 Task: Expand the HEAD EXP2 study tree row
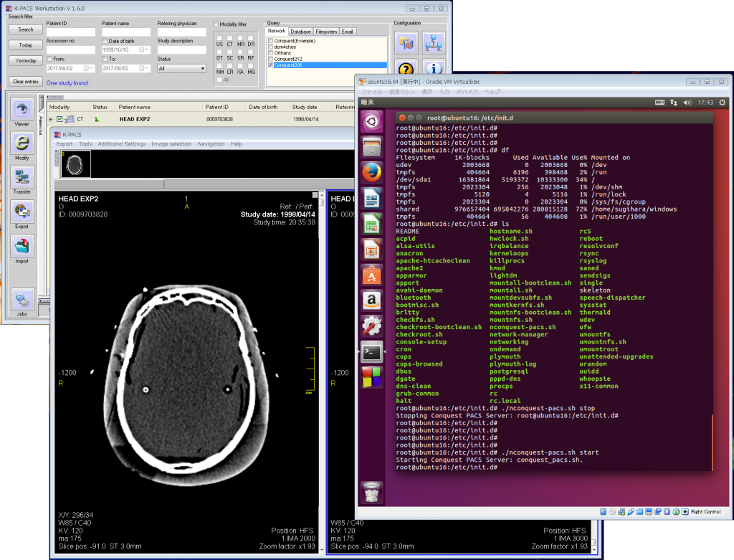(51, 120)
